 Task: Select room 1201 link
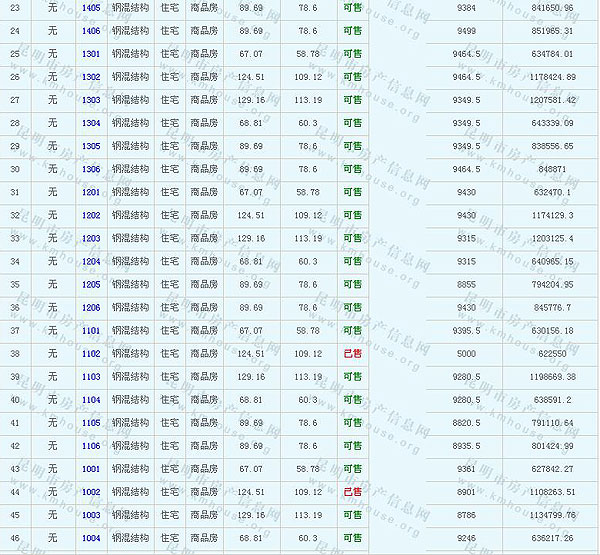(90, 192)
